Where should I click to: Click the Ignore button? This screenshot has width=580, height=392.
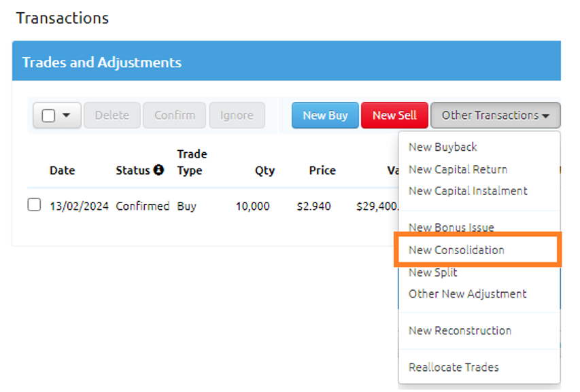tap(237, 115)
